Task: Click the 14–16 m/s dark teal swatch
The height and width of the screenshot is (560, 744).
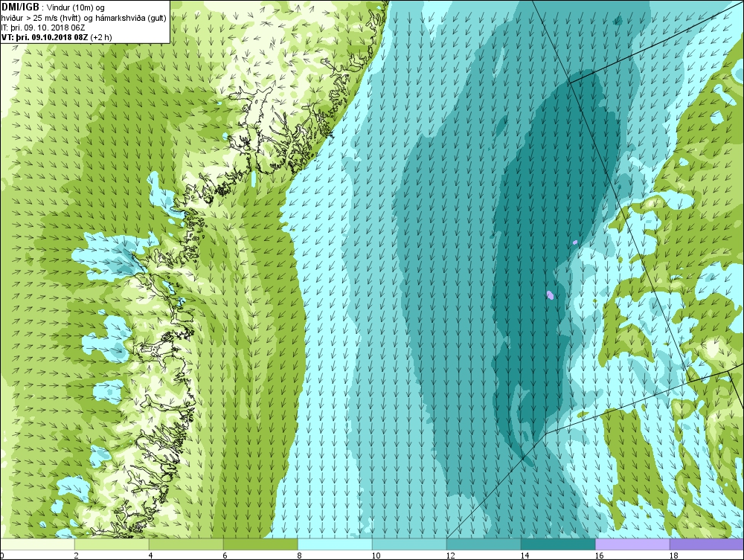Action: (x=558, y=544)
